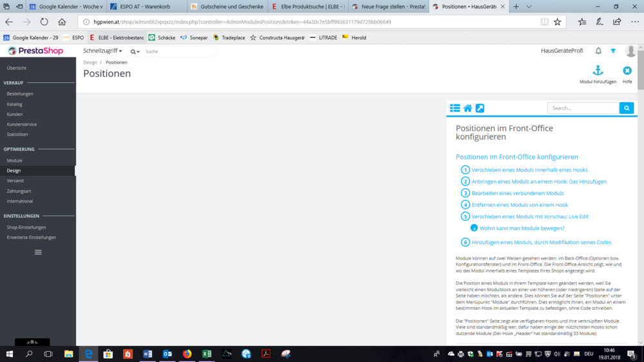Image resolution: width=644 pixels, height=362 pixels.
Task: Click the trophy icon in header
Action: (613, 51)
